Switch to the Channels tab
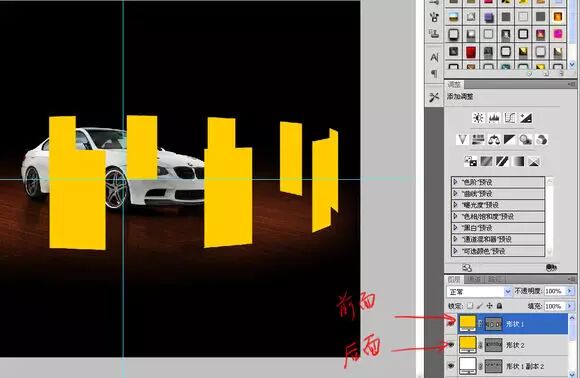Image resolution: width=580 pixels, height=378 pixels. point(474,279)
